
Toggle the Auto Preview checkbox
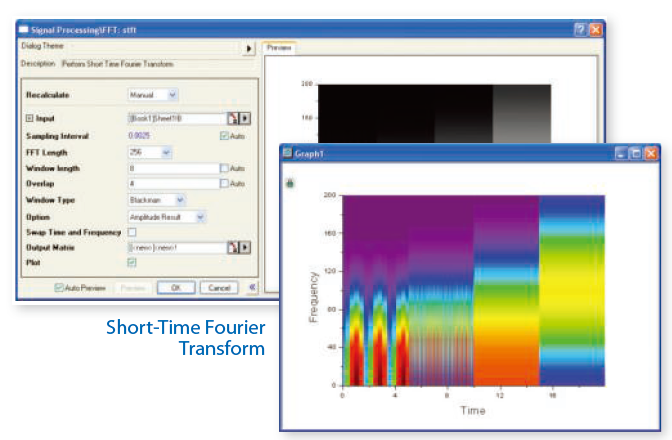[59, 287]
